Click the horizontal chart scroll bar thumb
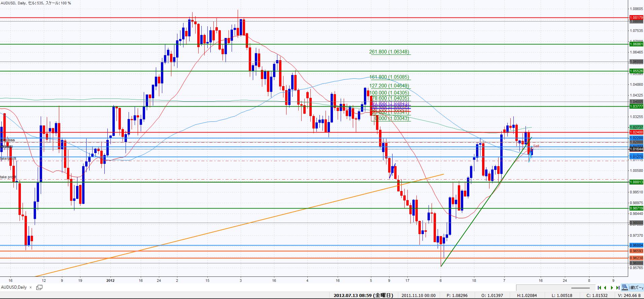 tap(580, 288)
